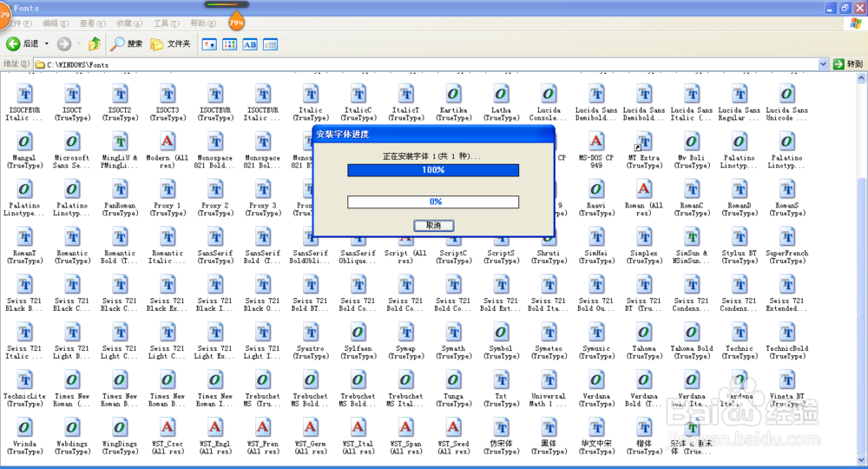The height and width of the screenshot is (469, 868).
Task: Click the grey Forward arrow icon
Action: tap(64, 43)
